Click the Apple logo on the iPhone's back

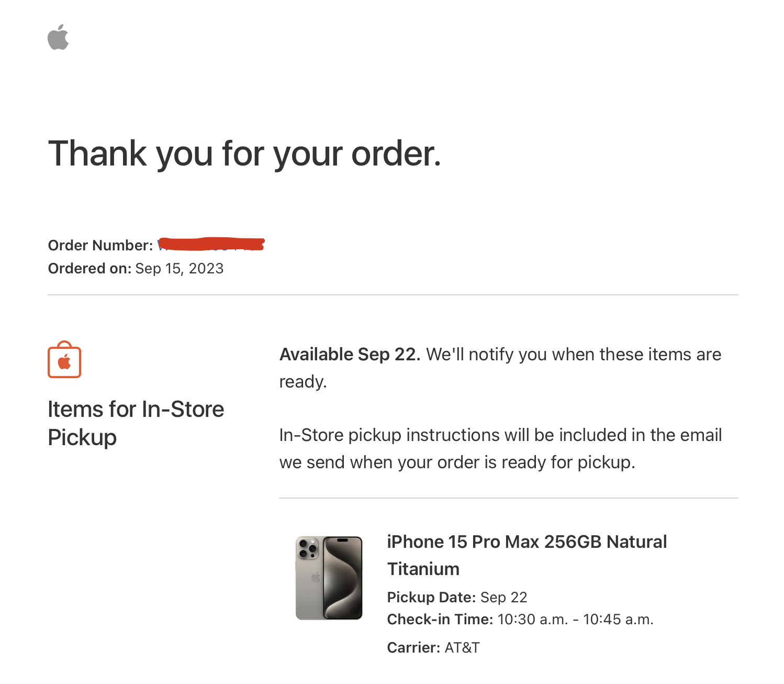316,577
